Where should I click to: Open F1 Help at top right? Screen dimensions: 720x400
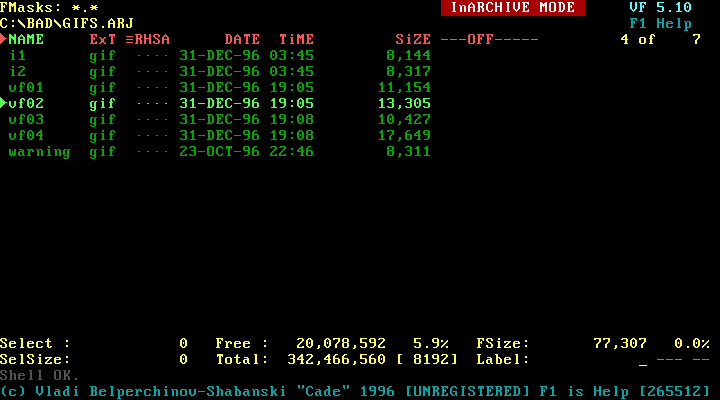coord(660,23)
